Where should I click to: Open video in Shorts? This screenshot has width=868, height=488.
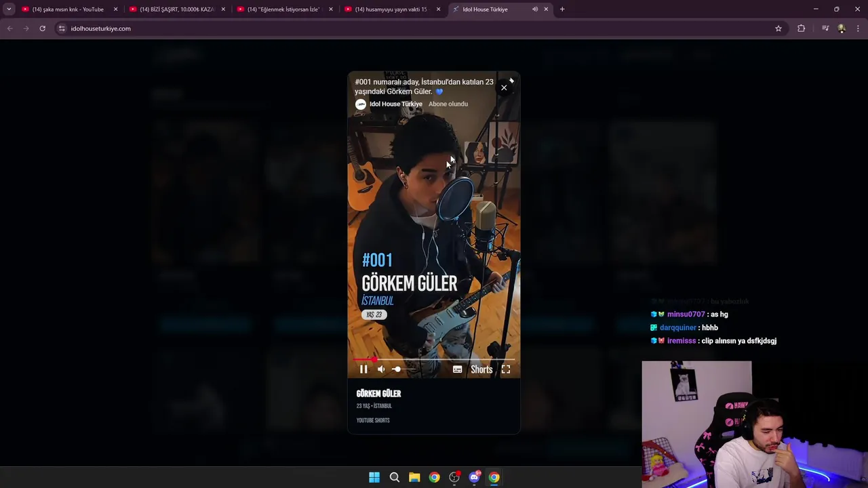pyautogui.click(x=481, y=369)
